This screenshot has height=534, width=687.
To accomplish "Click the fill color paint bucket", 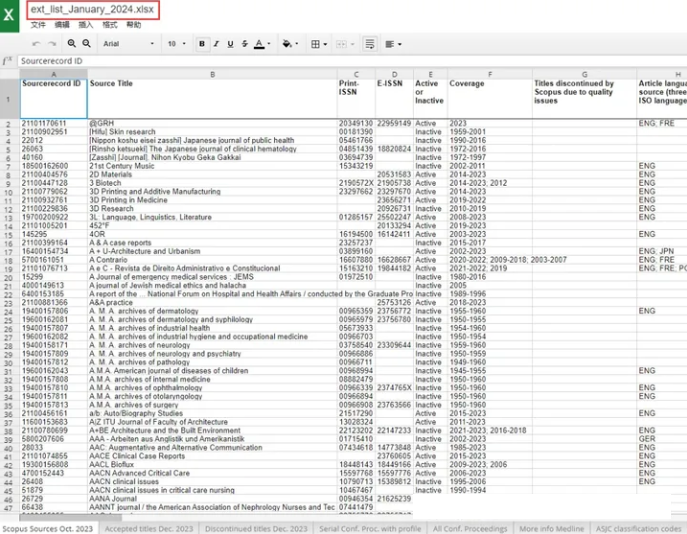I will point(287,44).
